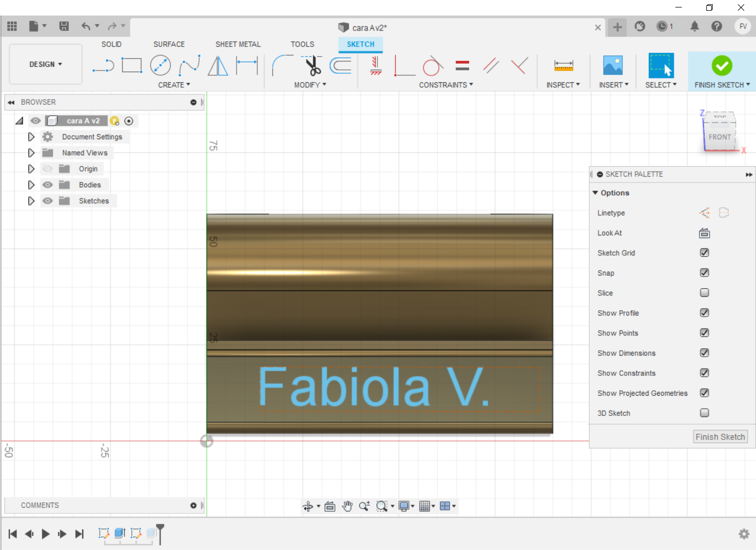Select the Sketch Dimension tool

(x=247, y=65)
